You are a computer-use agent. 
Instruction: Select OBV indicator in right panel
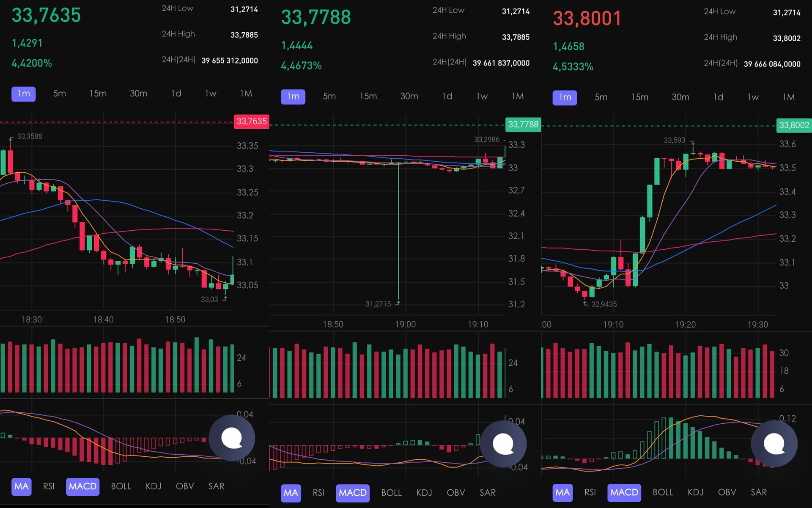[727, 492]
